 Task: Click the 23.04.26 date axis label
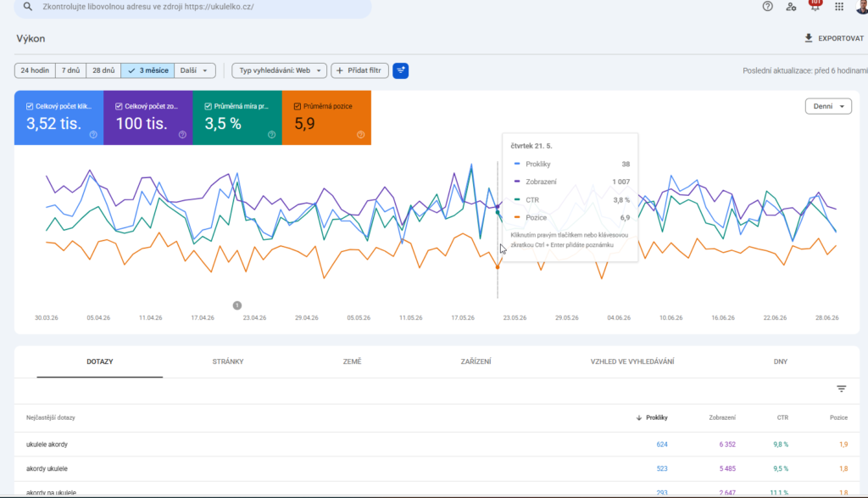(254, 318)
